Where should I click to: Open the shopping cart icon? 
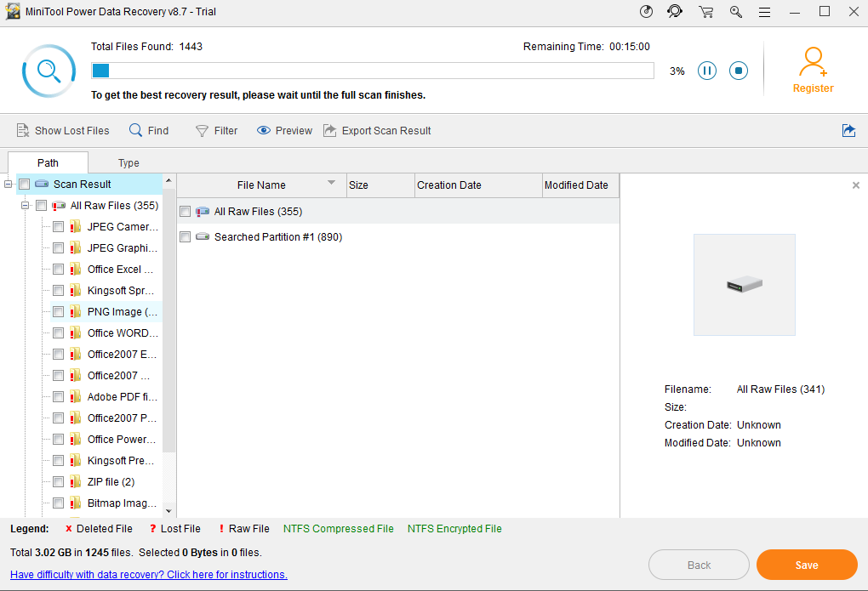tap(705, 12)
